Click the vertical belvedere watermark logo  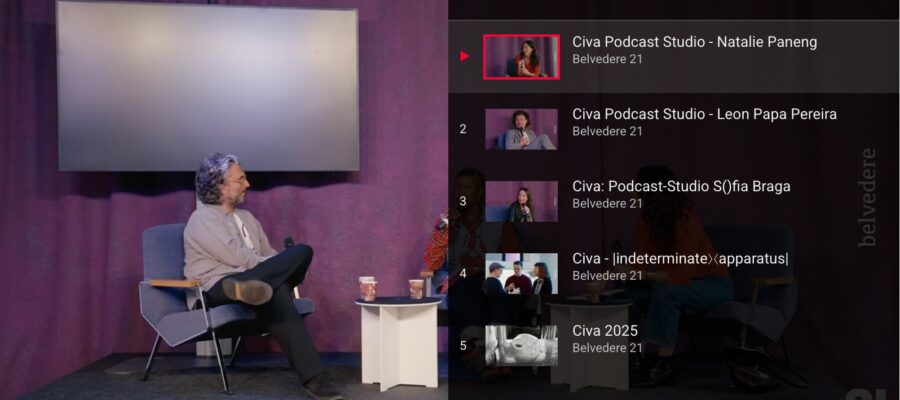pos(867,197)
